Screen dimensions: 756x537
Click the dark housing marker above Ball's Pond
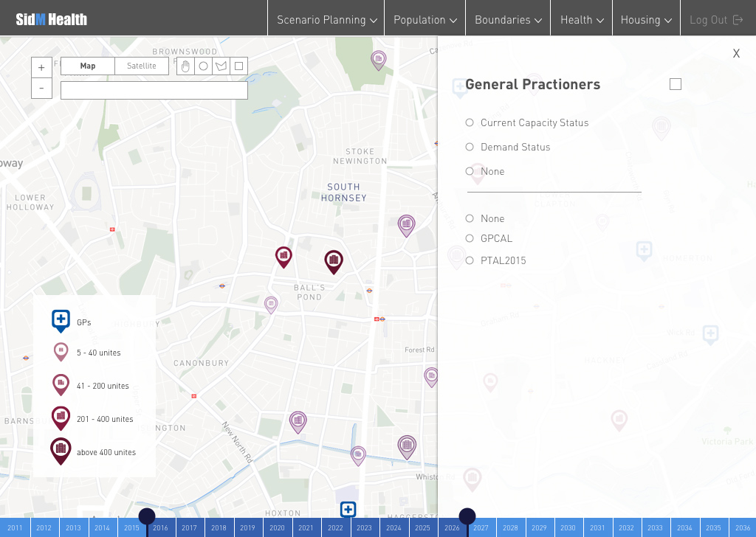[334, 260]
